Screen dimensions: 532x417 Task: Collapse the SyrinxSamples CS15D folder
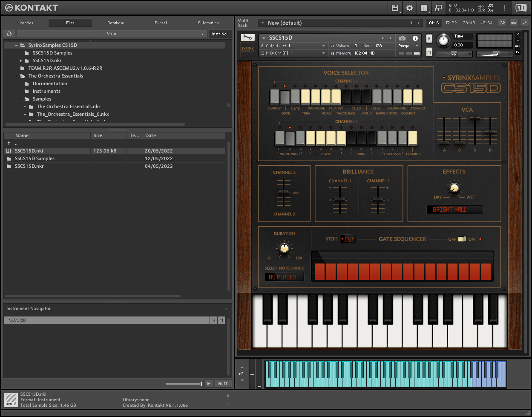pyautogui.click(x=17, y=45)
